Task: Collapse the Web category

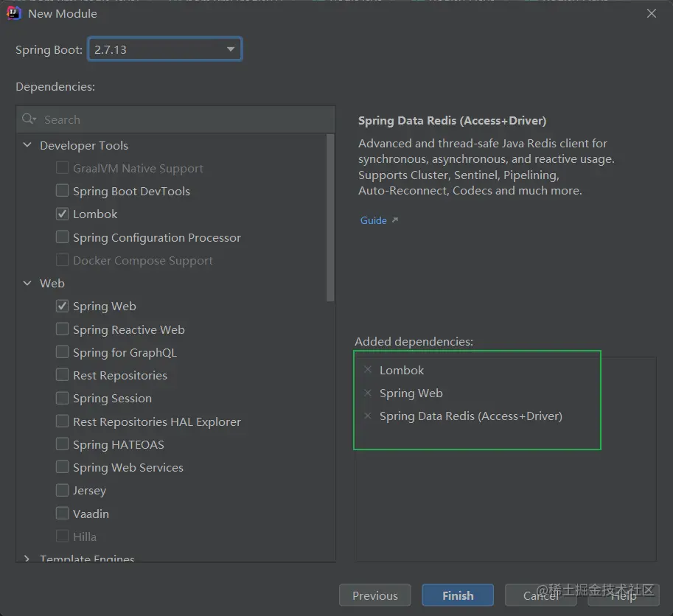Action: (x=27, y=283)
